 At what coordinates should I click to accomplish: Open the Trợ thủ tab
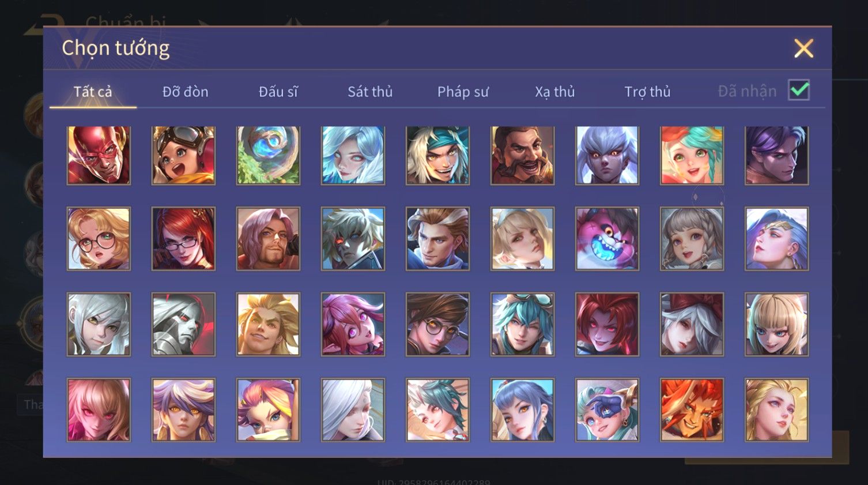pyautogui.click(x=647, y=92)
